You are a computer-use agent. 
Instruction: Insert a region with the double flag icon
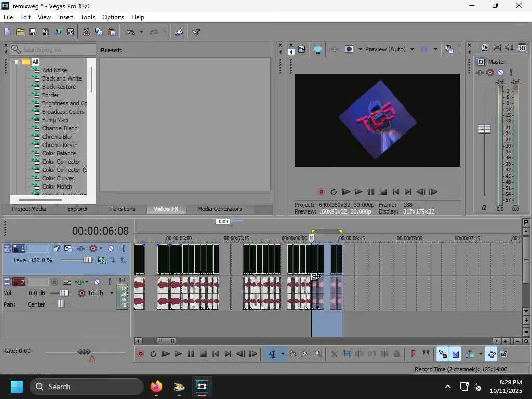[x=426, y=354]
